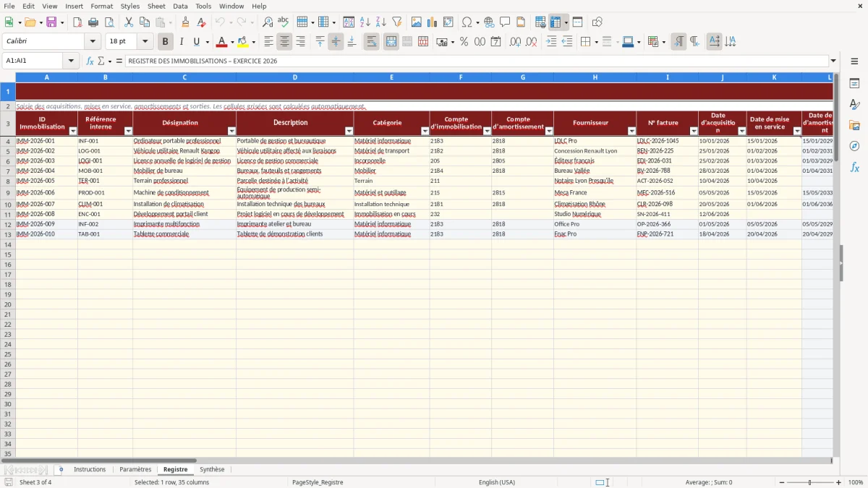Image resolution: width=868 pixels, height=488 pixels.
Task: Open filter dropdown for N° facture column
Action: 694,131
